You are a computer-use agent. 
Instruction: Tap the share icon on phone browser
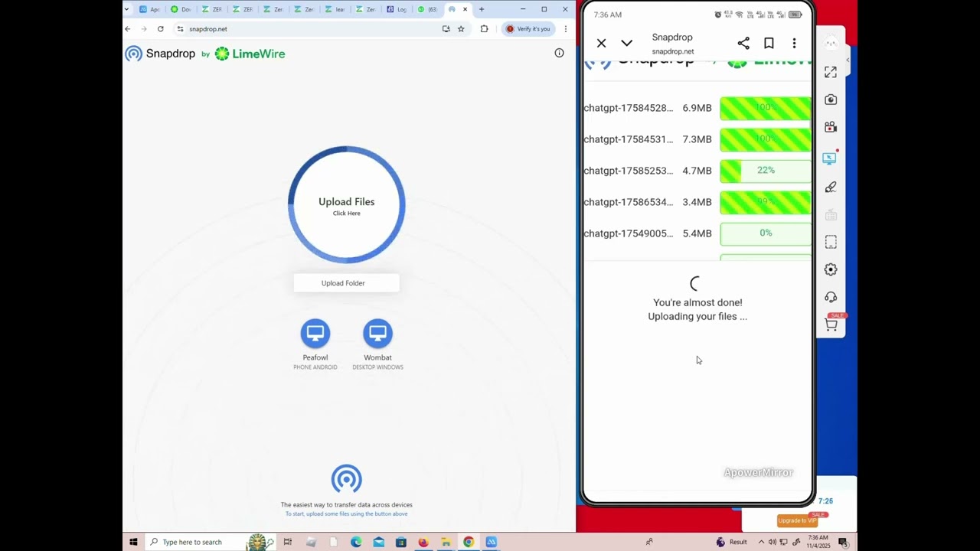coord(743,44)
